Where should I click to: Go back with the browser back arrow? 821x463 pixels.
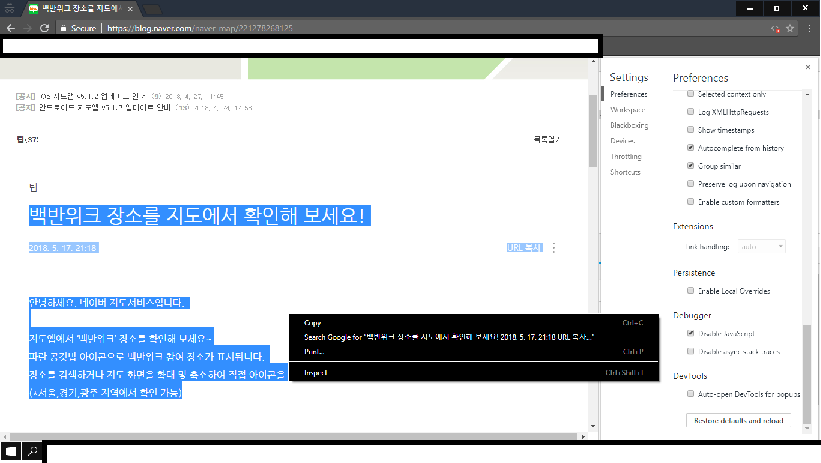[10, 28]
